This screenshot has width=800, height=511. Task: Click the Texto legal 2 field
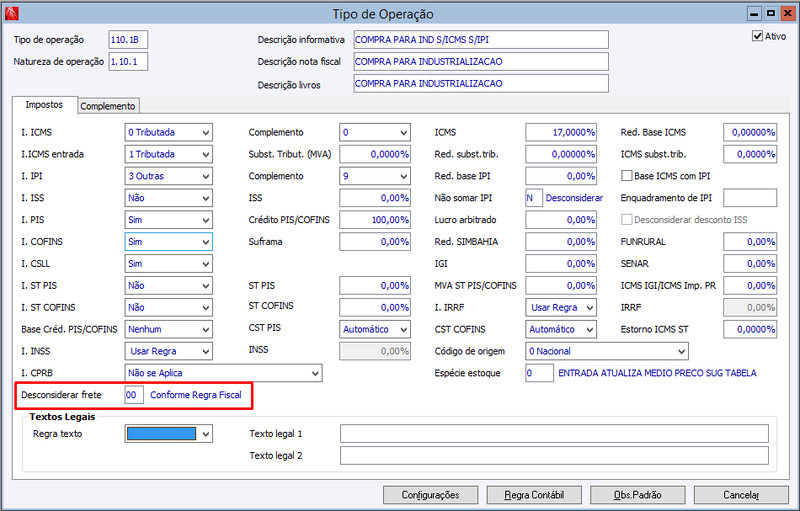click(x=554, y=456)
